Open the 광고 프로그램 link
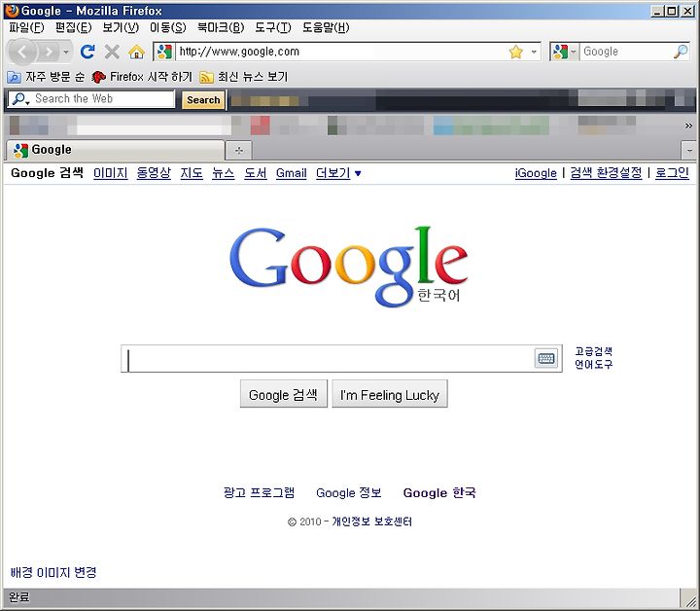 pos(259,493)
